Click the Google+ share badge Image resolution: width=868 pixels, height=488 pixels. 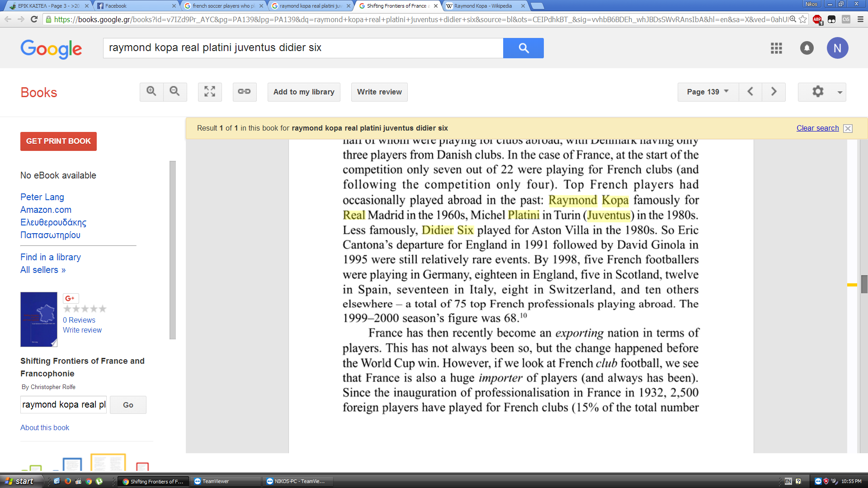(x=71, y=298)
